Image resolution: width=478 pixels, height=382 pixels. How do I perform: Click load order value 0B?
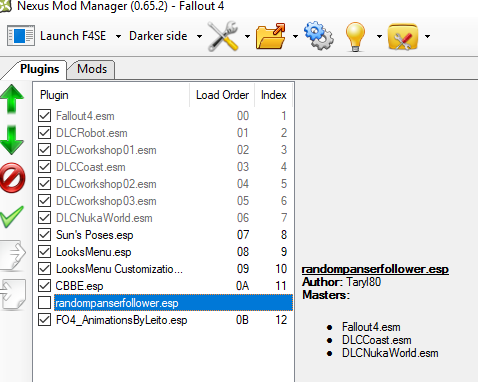pos(242,320)
